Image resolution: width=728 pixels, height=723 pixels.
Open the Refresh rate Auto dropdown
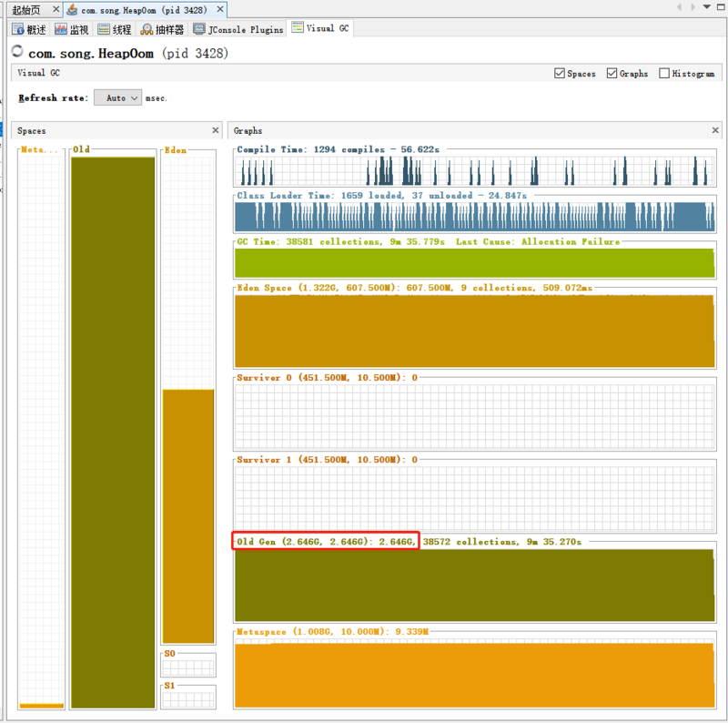[x=118, y=97]
